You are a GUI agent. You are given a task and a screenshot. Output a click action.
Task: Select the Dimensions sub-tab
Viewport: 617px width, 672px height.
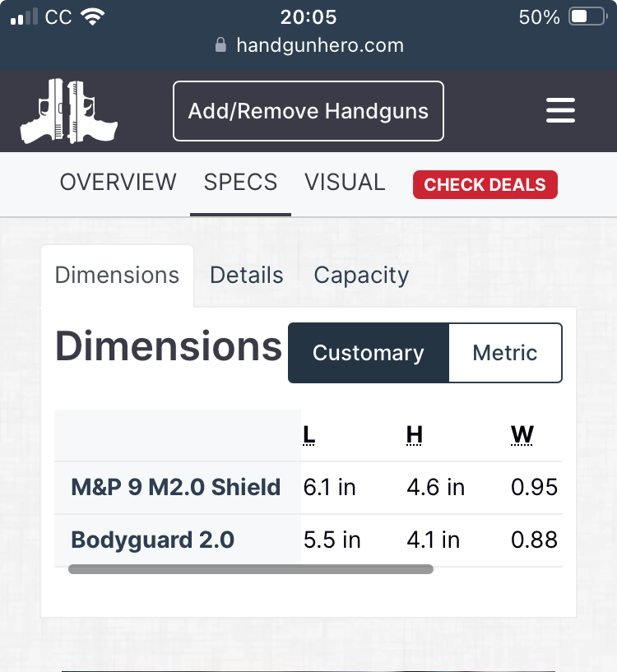pyautogui.click(x=117, y=276)
